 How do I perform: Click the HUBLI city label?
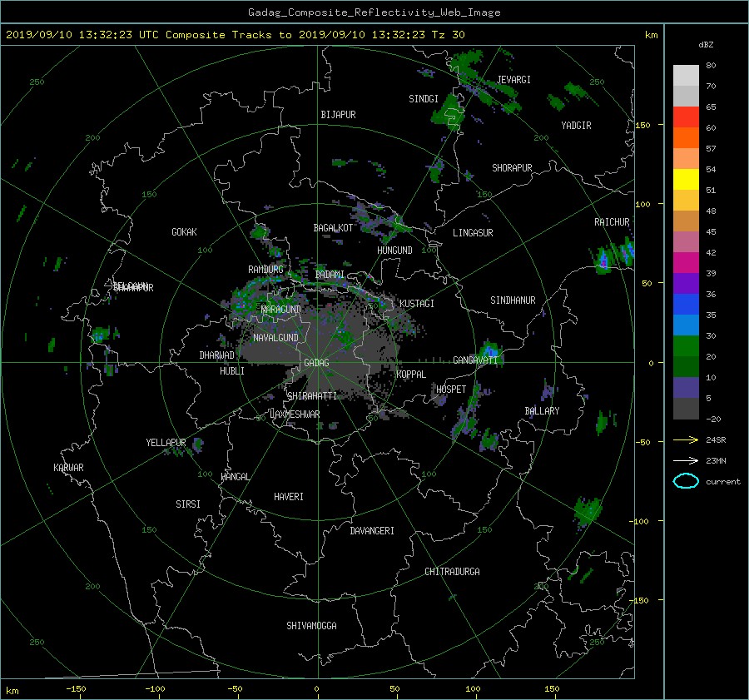click(x=231, y=371)
